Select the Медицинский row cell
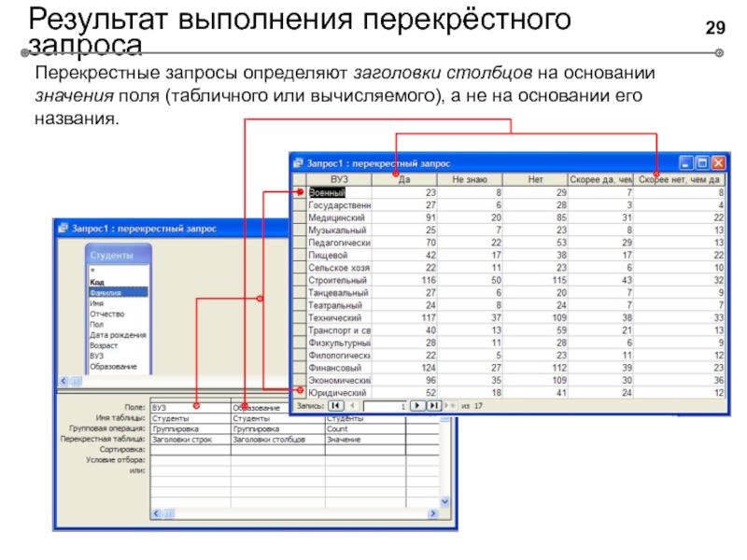The image size is (747, 560). (x=339, y=217)
